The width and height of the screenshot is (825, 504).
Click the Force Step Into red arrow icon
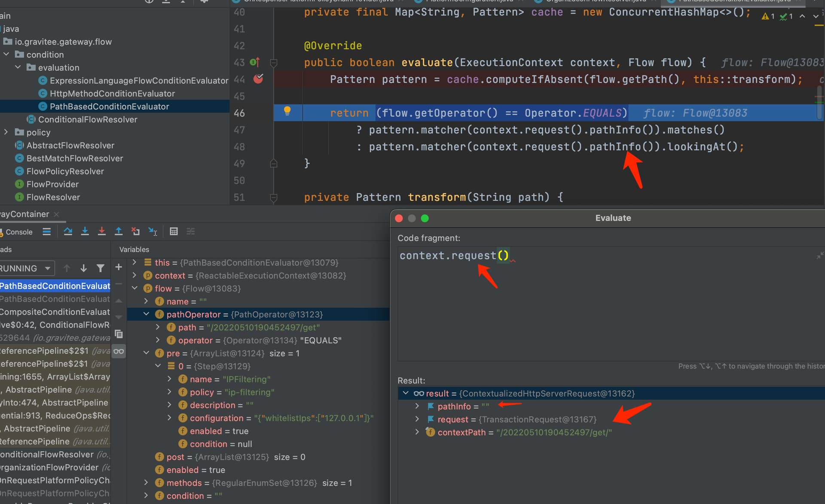(102, 232)
